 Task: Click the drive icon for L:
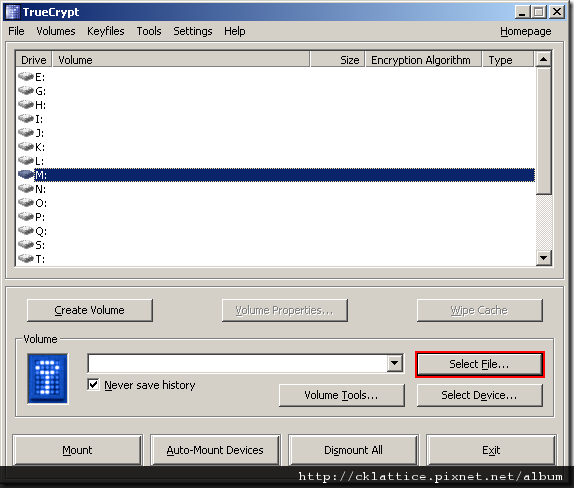point(26,161)
